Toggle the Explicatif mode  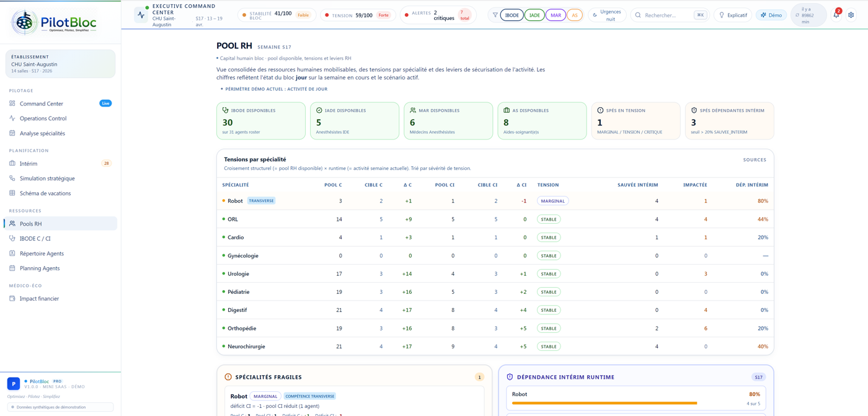[732, 15]
